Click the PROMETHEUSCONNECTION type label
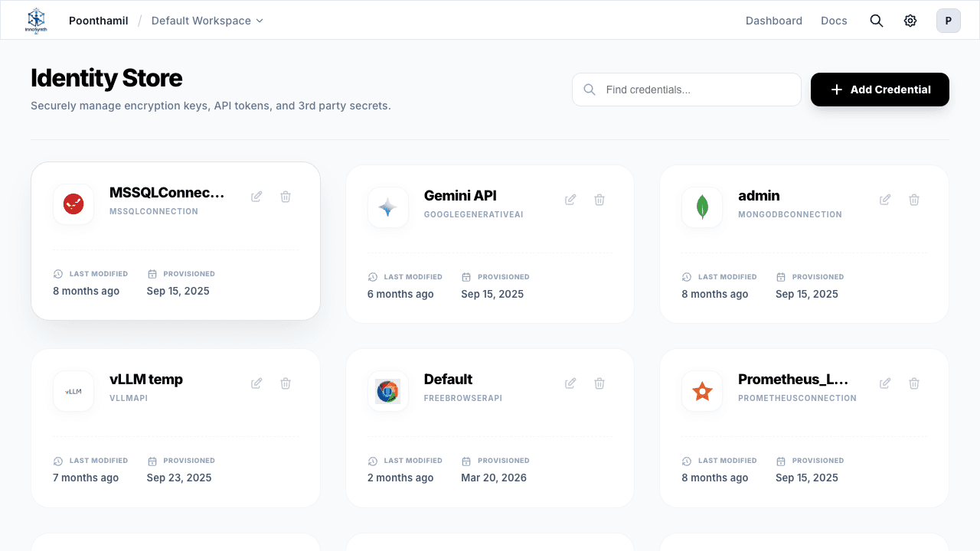Screen dimensions: 980x551 click(x=797, y=399)
